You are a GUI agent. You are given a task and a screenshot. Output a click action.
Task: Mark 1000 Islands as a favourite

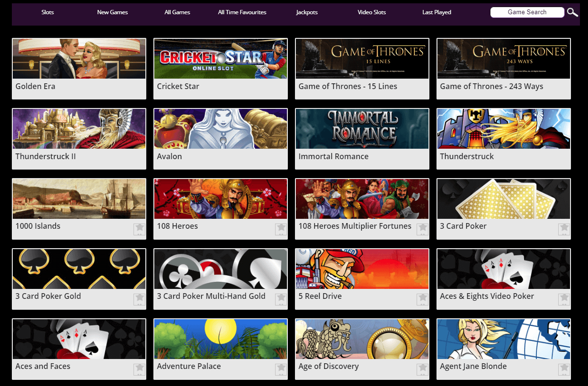coord(139,229)
